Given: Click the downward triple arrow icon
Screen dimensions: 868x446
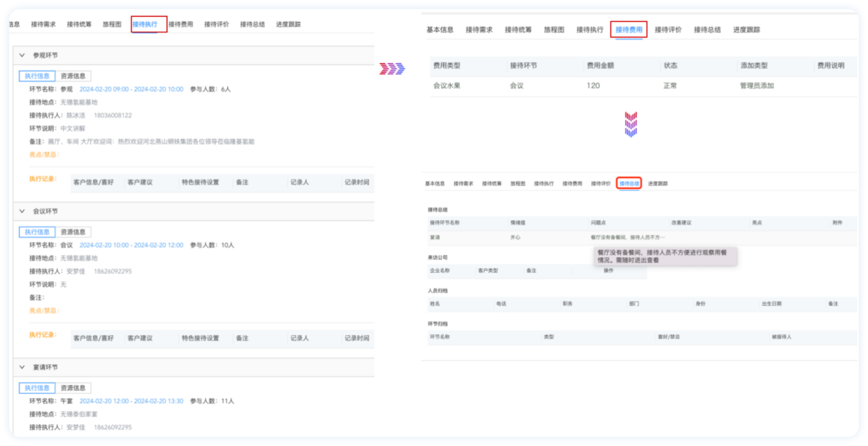Looking at the screenshot, I should point(630,124).
